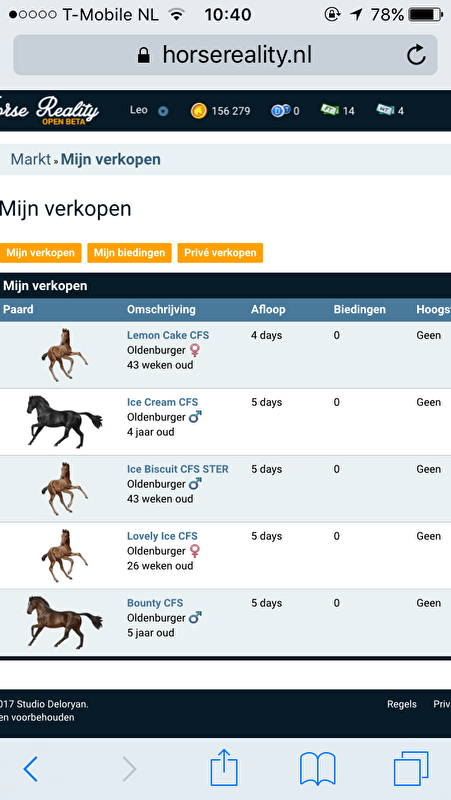Open the Safari share sheet icon

224,767
